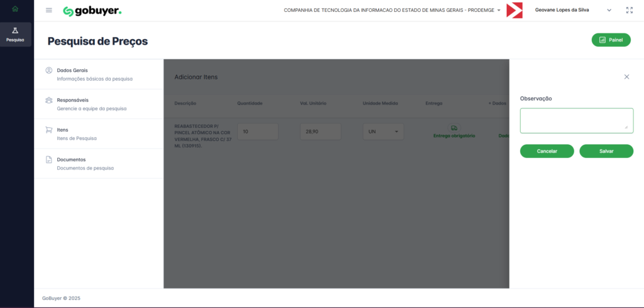The height and width of the screenshot is (308, 644).
Task: Open the Painel button
Action: (611, 40)
